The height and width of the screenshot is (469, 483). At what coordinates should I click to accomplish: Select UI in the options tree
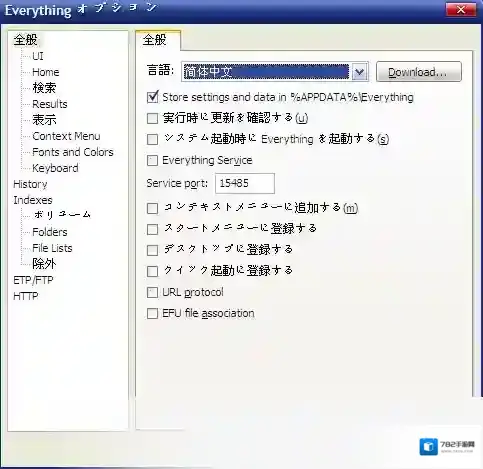[38, 56]
